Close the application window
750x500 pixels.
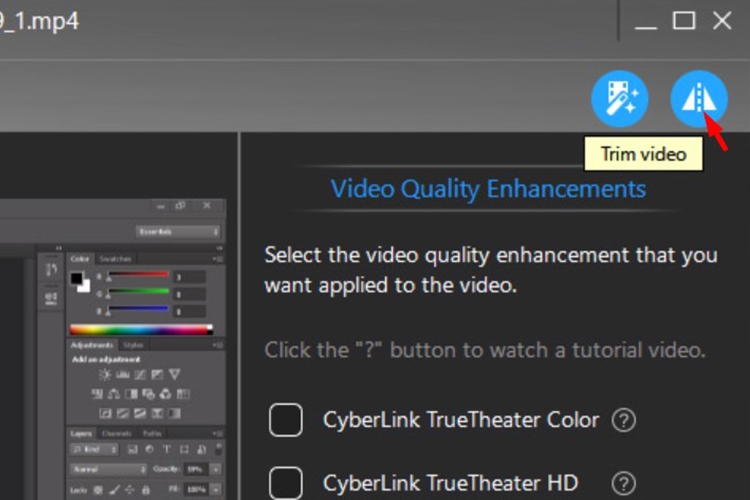point(722,21)
